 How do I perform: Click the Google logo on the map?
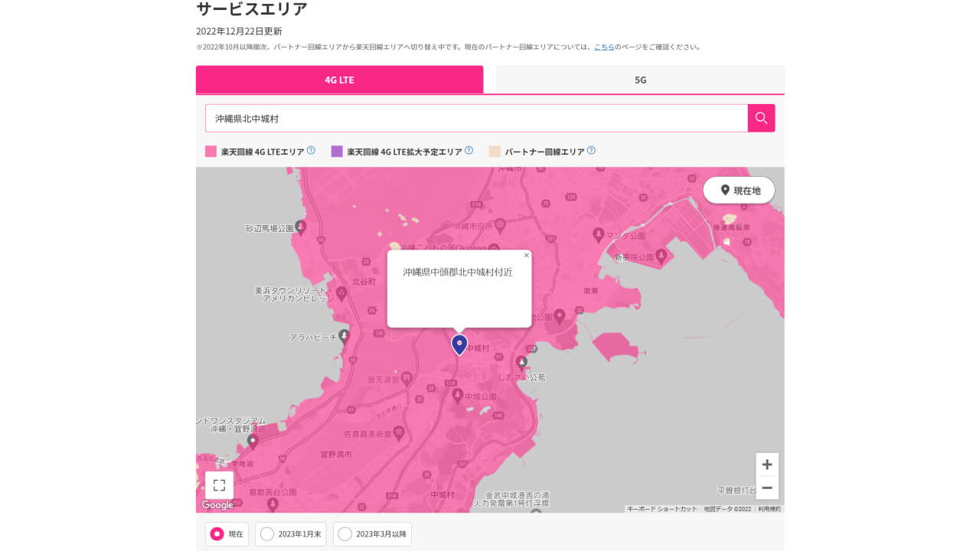[217, 505]
